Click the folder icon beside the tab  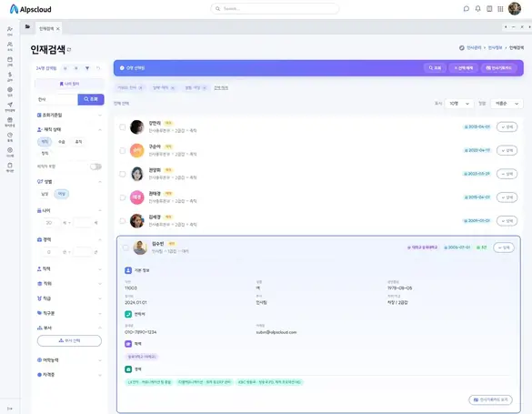[27, 26]
